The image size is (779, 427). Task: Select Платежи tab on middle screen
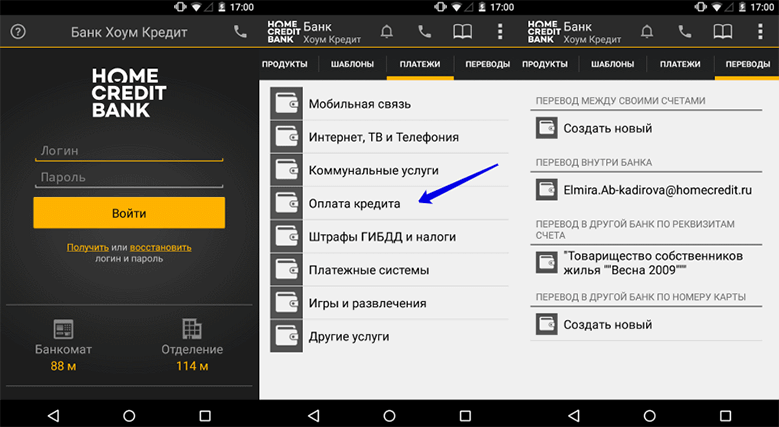(x=420, y=64)
